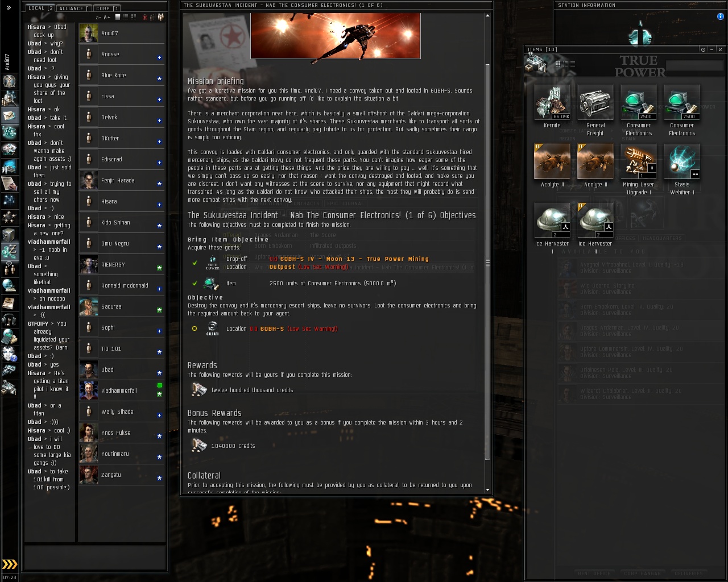Image resolution: width=728 pixels, height=582 pixels.
Task: Open the star map constellation icon
Action: pyautogui.click(x=9, y=200)
